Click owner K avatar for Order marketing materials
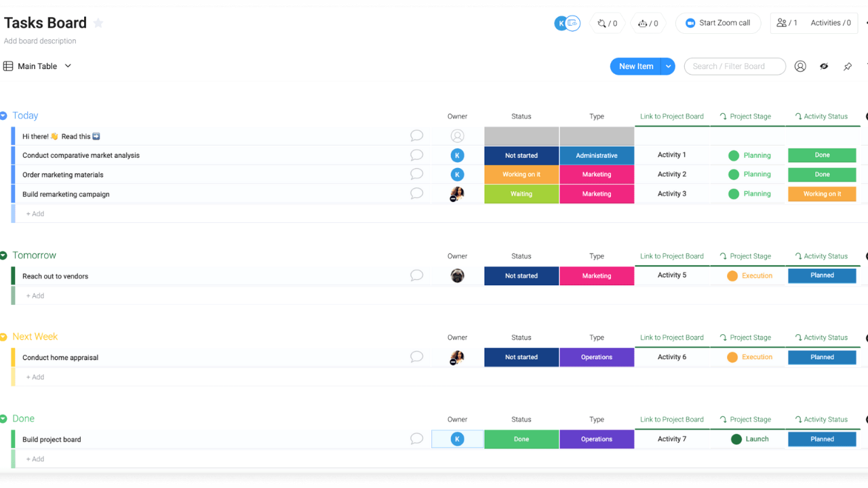This screenshot has height=488, width=868. 458,174
